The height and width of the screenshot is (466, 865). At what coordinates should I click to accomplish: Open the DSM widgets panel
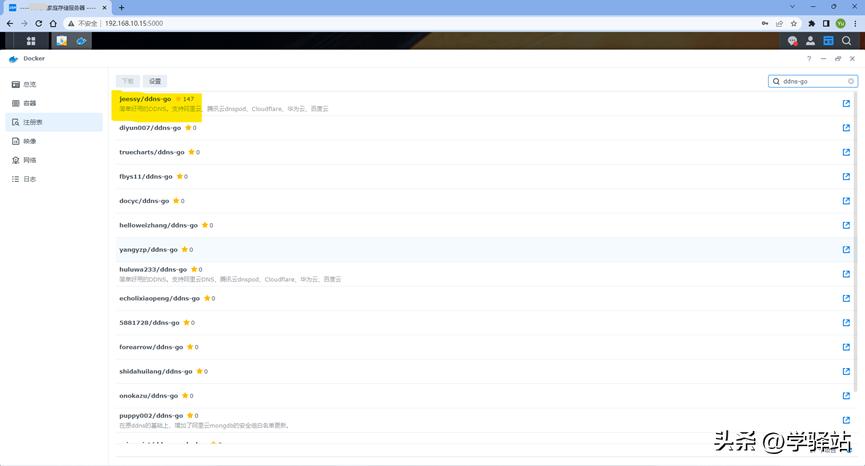(x=828, y=41)
